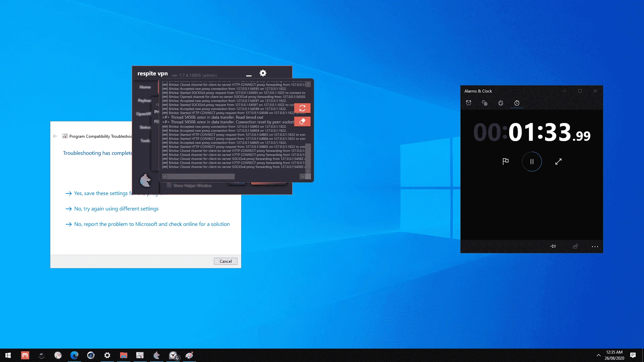This screenshot has width=644, height=362.
Task: Open the Windows Start menu
Action: [8, 355]
